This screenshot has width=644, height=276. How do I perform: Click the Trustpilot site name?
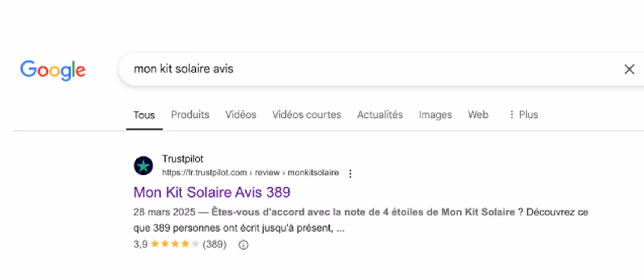182,159
